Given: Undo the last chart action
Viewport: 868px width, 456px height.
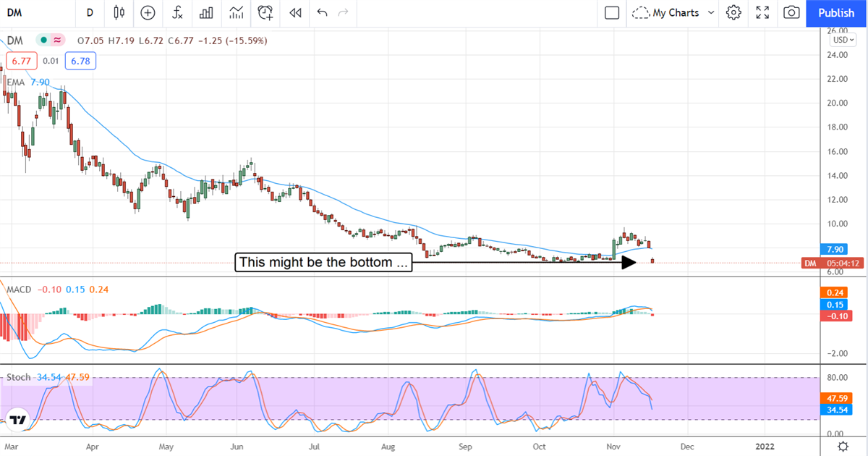Looking at the screenshot, I should tap(322, 12).
